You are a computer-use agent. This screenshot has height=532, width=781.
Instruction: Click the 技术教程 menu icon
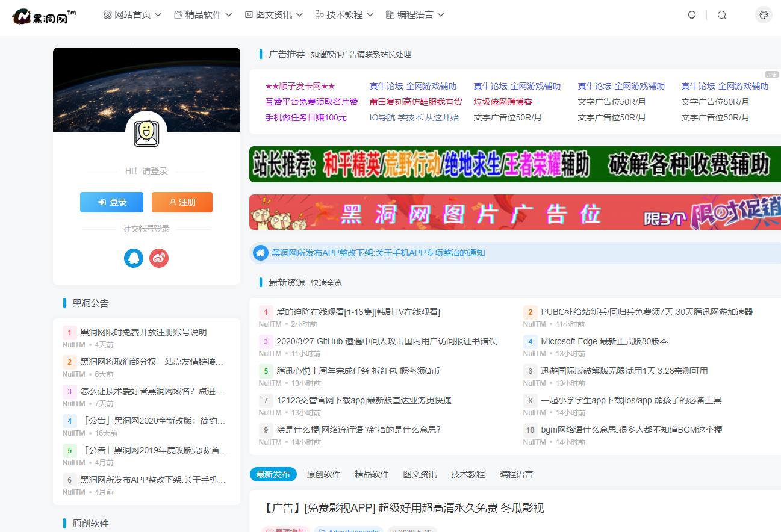320,15
